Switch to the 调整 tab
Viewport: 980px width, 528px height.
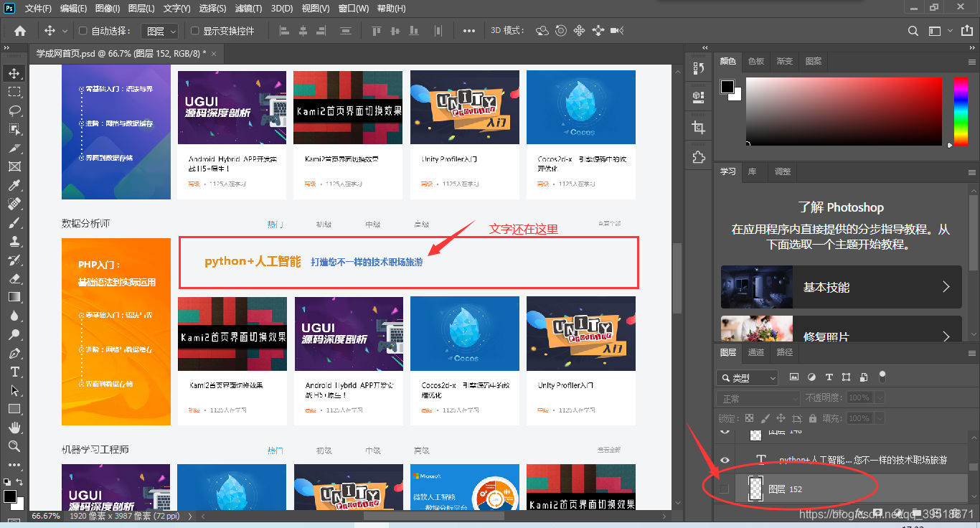(x=783, y=171)
